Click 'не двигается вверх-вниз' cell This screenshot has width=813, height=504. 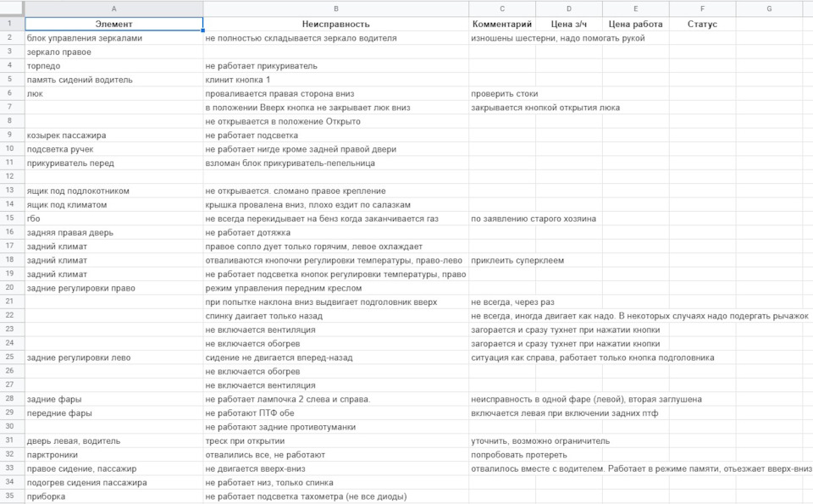tap(336, 468)
